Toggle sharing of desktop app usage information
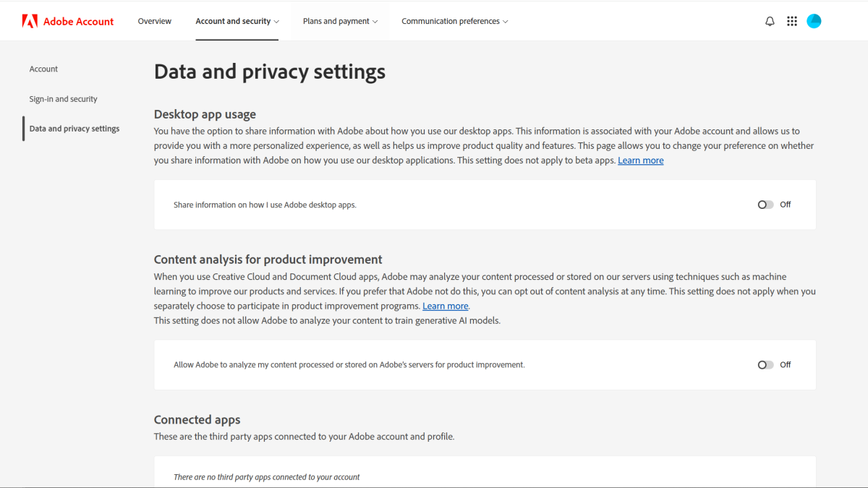The width and height of the screenshot is (868, 488). point(765,205)
